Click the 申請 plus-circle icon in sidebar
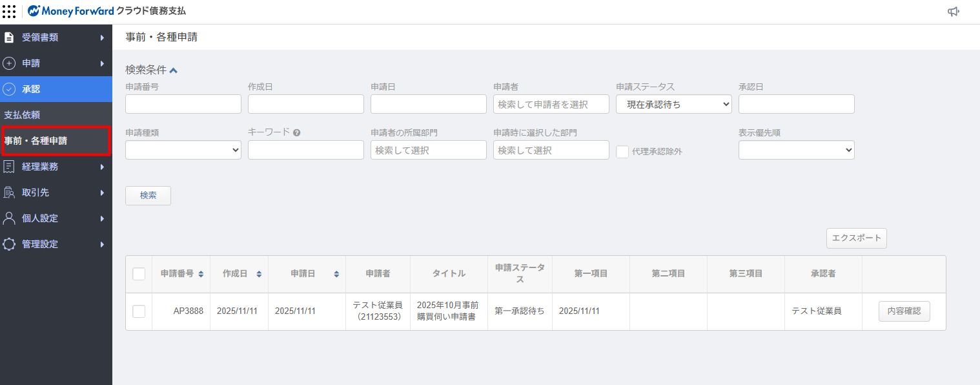 pyautogui.click(x=9, y=63)
